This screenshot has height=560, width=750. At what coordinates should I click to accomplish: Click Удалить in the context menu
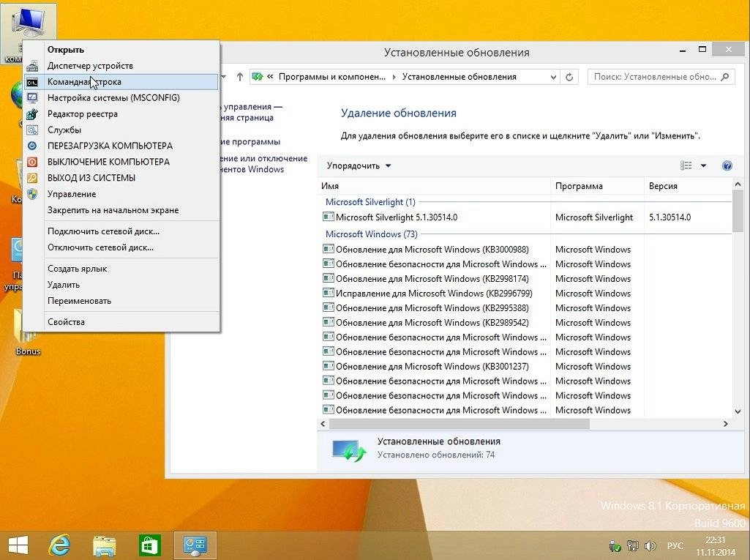(x=122, y=285)
